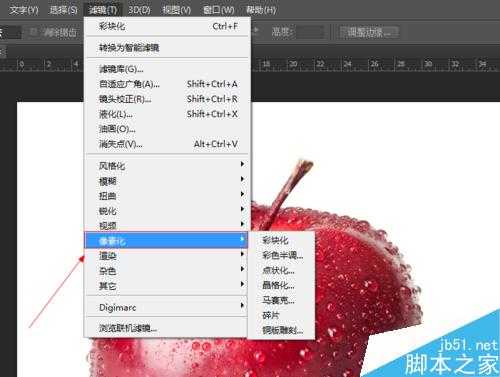
Task: Open the 文字(Y) menu
Action: click(x=24, y=10)
